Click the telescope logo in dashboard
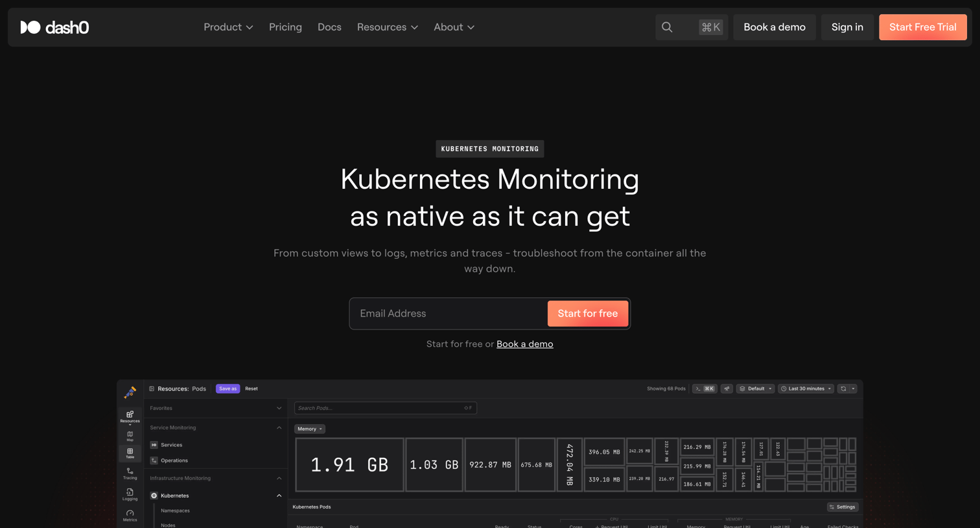The image size is (980, 528). coord(130,392)
